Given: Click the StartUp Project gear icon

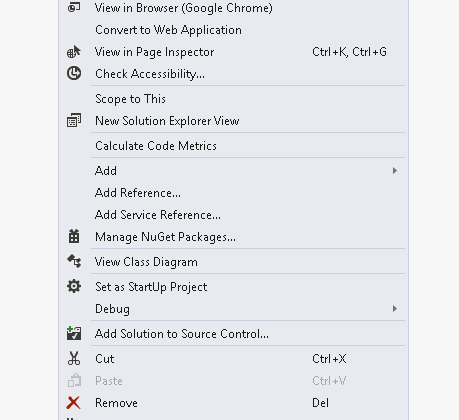Looking at the screenshot, I should pyautogui.click(x=74, y=286).
